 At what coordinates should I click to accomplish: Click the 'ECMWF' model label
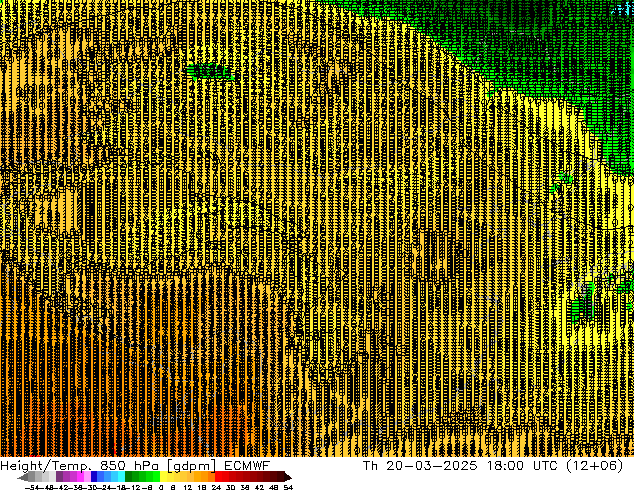(x=247, y=466)
